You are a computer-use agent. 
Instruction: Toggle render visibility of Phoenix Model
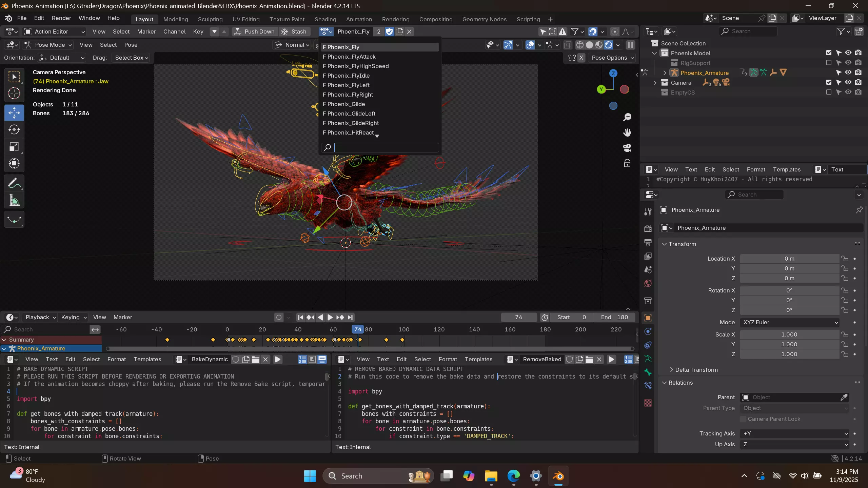coord(858,53)
